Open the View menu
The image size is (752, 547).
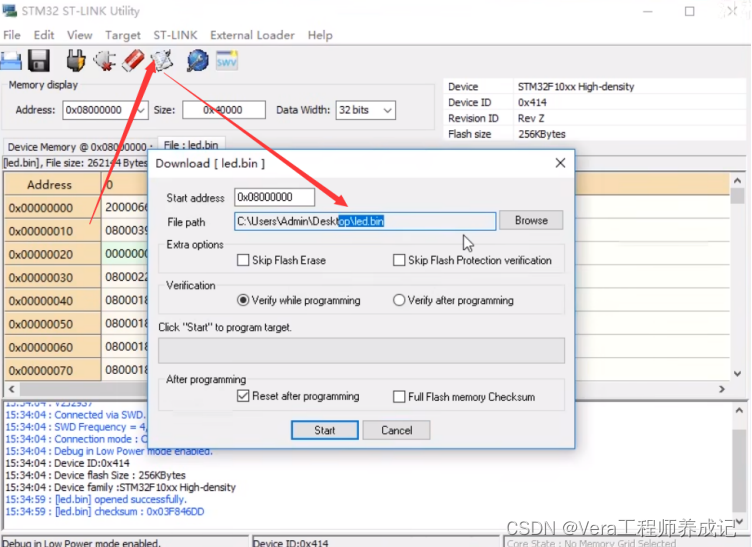(80, 35)
